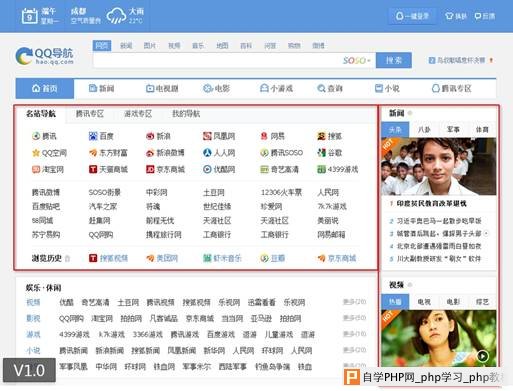The width and height of the screenshot is (513, 391).
Task: Open 查询 in the main navigation bar
Action: [x=330, y=88]
